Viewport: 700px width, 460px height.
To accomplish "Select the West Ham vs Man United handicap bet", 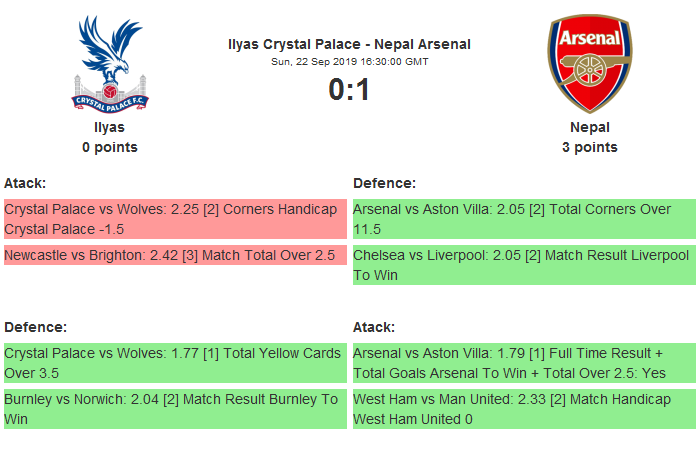I will [x=524, y=409].
